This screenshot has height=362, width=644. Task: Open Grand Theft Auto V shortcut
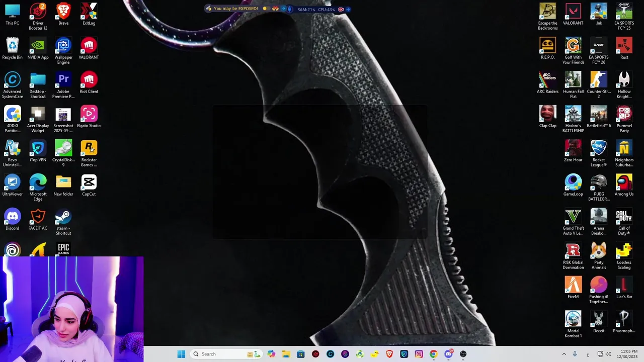[x=573, y=222]
